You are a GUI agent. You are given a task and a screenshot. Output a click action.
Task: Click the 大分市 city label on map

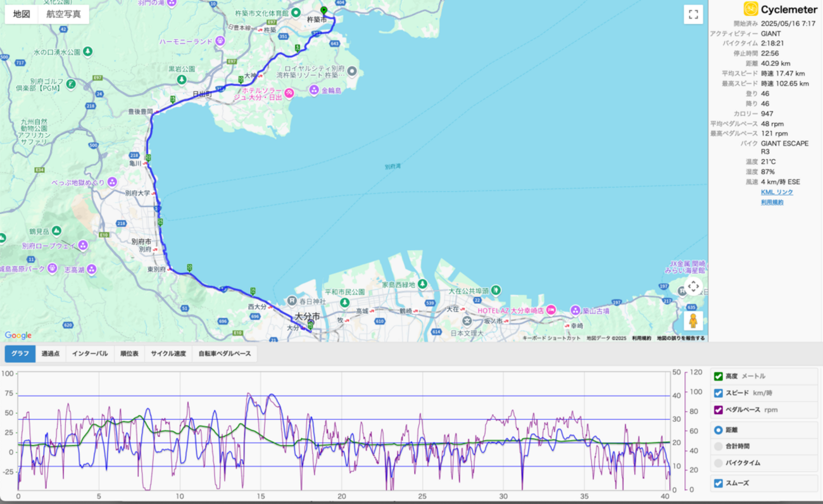pos(308,316)
